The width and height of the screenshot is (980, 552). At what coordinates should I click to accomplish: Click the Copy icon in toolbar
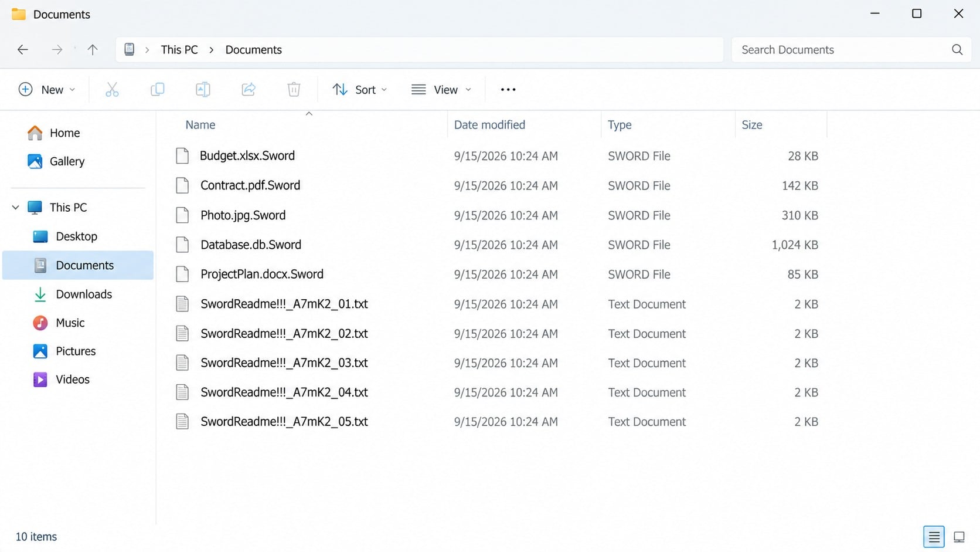pos(157,90)
